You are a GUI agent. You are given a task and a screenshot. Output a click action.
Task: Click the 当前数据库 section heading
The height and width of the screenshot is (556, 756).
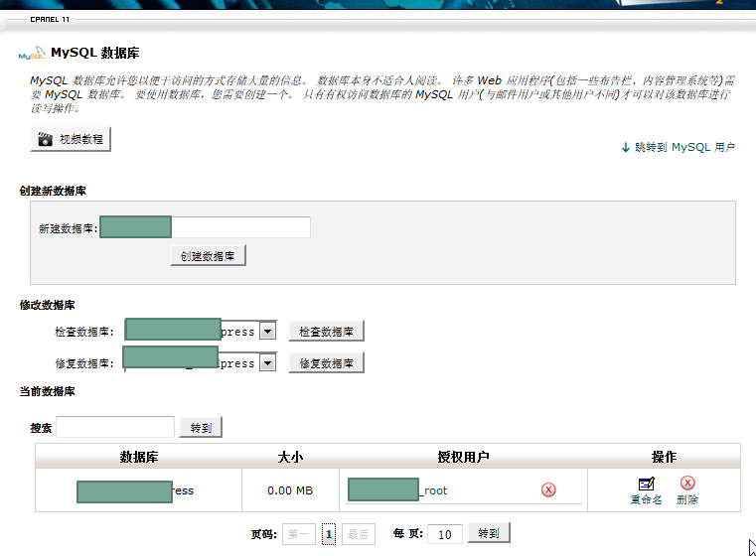(x=48, y=391)
